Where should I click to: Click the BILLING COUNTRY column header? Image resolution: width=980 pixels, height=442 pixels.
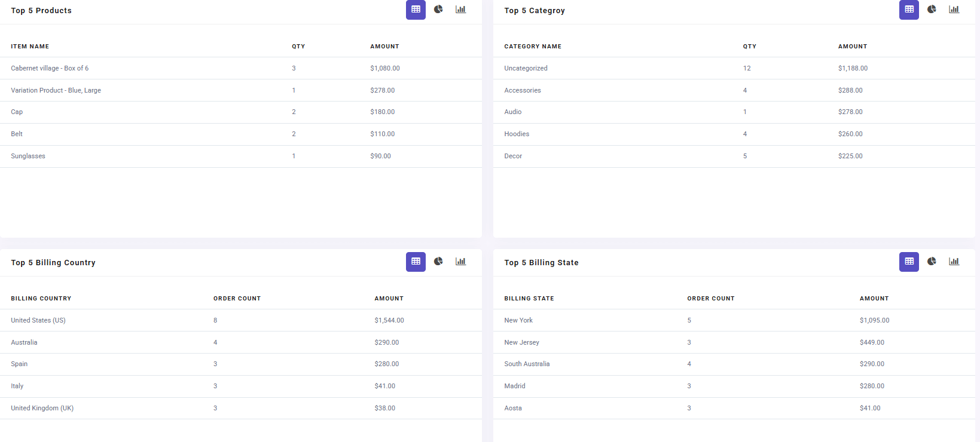click(41, 298)
